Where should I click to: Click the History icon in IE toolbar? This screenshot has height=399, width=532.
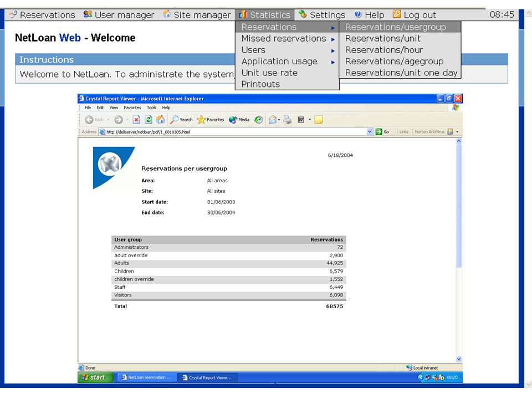coord(259,120)
